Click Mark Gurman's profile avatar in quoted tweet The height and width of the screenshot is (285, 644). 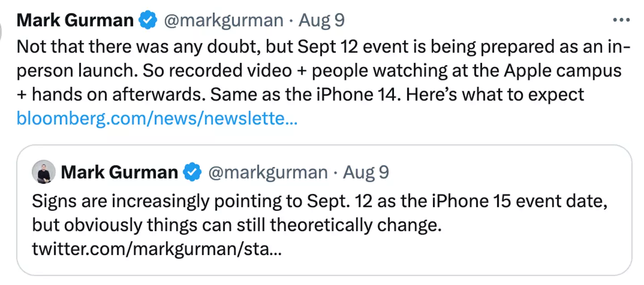click(42, 172)
